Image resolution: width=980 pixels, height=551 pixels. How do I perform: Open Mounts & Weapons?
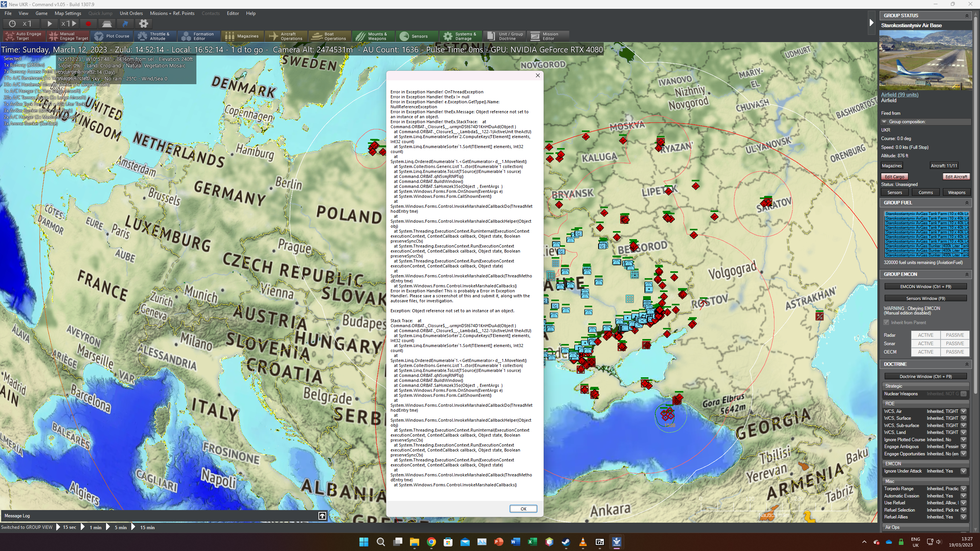[374, 36]
